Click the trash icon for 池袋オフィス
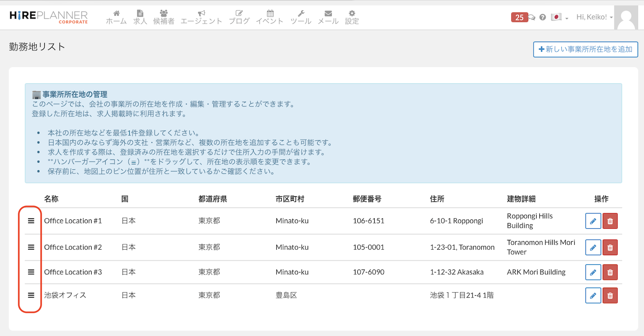This screenshot has width=644, height=336. [610, 295]
